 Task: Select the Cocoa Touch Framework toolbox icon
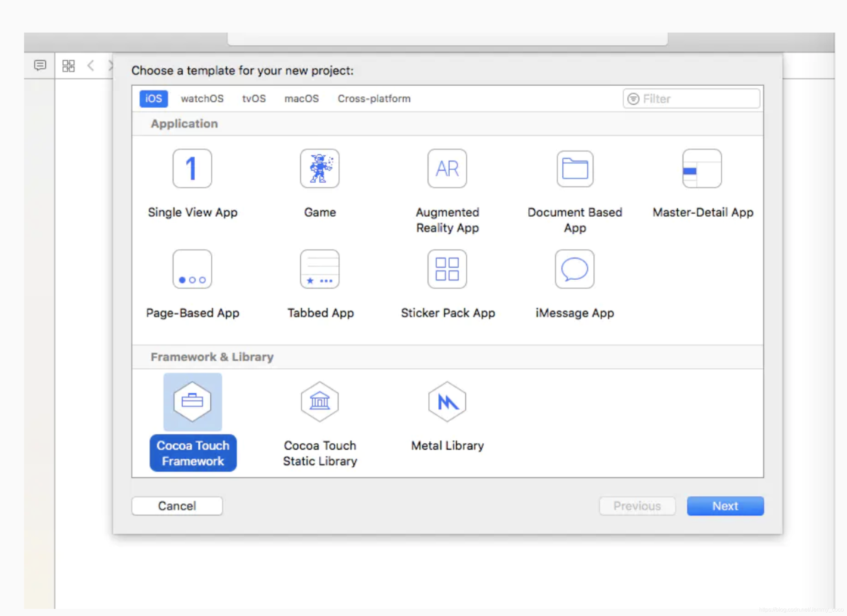(x=192, y=402)
